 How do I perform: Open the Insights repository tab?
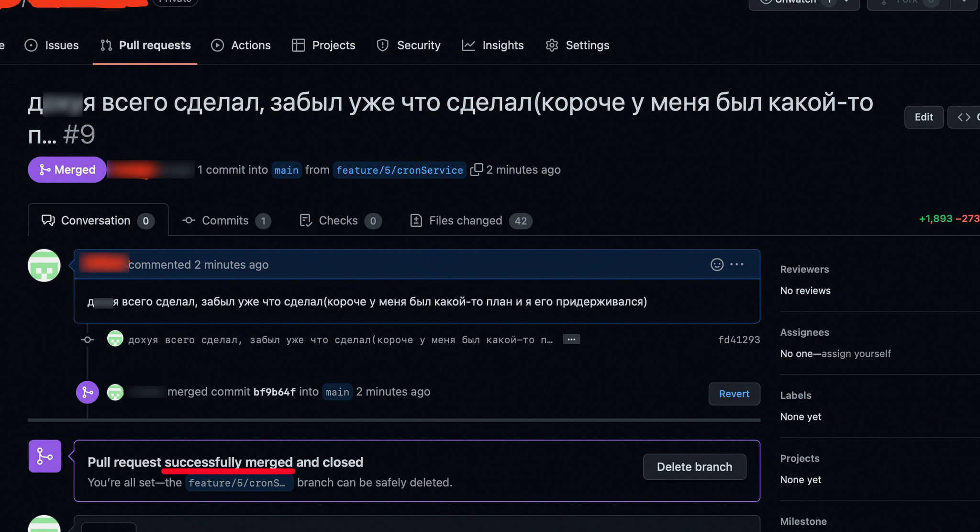493,45
